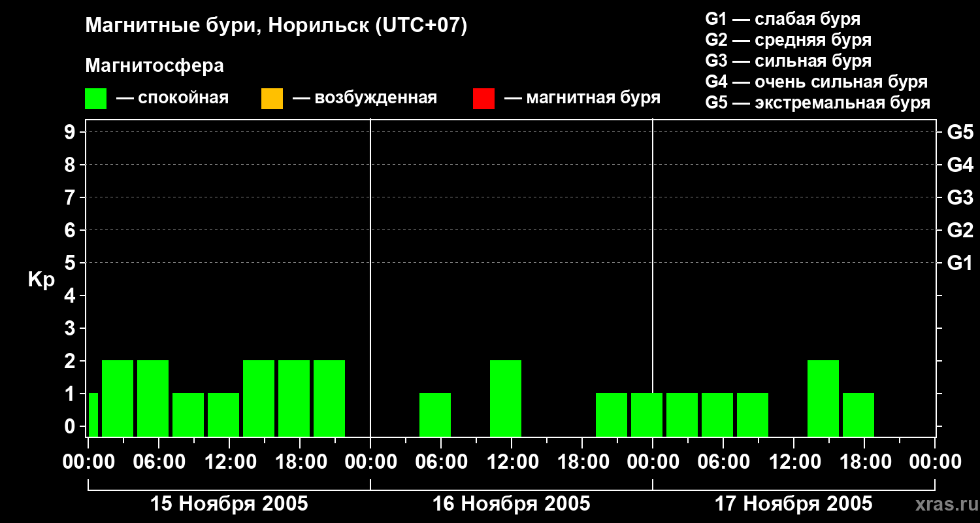The width and height of the screenshot is (980, 523).
Task: Click the narrow Kp 1 bar at 00:00 on 15 November
Action: tap(93, 414)
